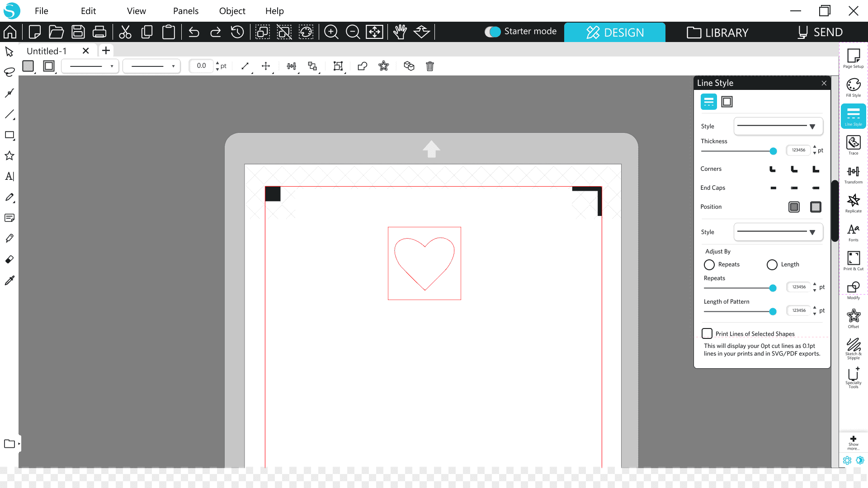Screen dimensions: 868x488
Task: Click the Thickness slider handle
Action: [x=773, y=151]
